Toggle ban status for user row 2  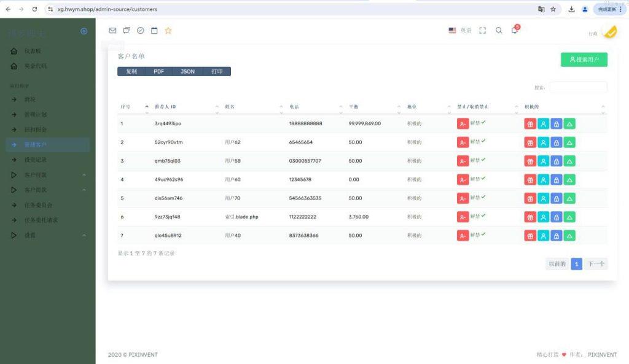click(x=463, y=142)
